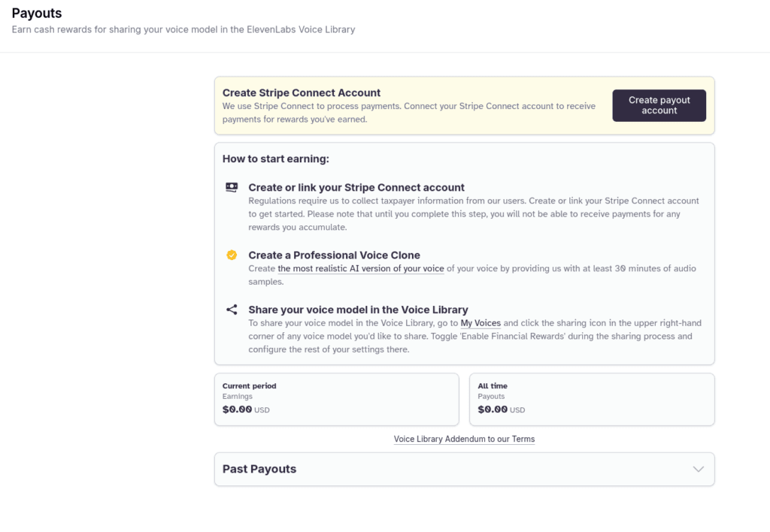Image resolution: width=770 pixels, height=532 pixels.
Task: Click the Payouts page title
Action: tap(37, 14)
